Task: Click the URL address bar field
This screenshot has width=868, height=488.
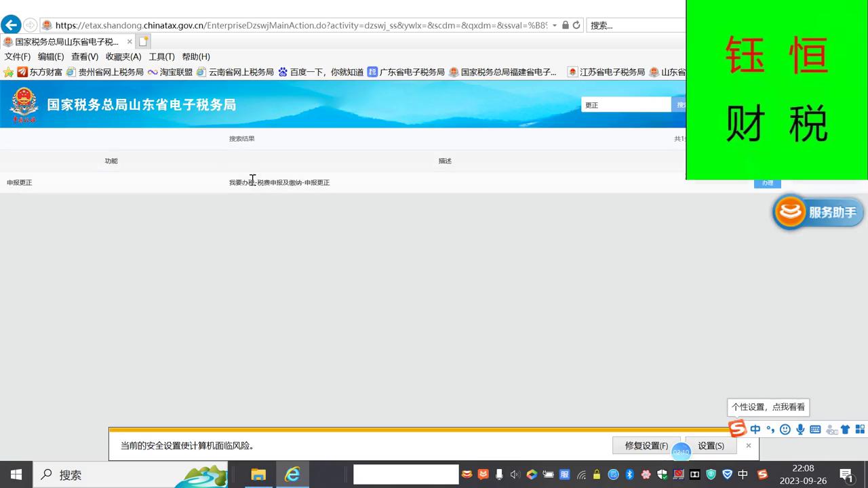Action: [x=302, y=25]
